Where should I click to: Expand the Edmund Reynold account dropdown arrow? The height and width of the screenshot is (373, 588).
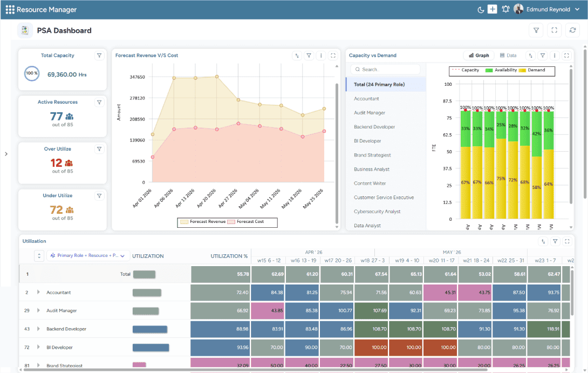tap(577, 9)
